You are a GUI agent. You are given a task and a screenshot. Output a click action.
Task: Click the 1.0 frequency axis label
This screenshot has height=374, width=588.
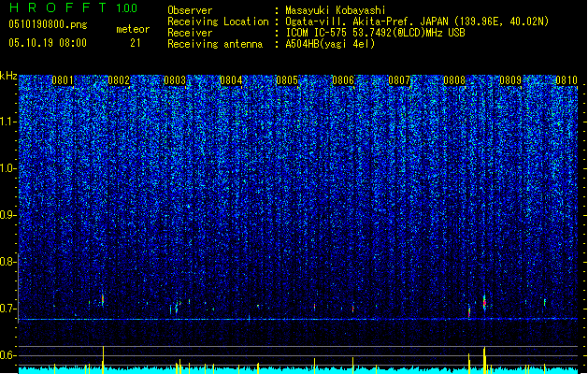pyautogui.click(x=8, y=168)
